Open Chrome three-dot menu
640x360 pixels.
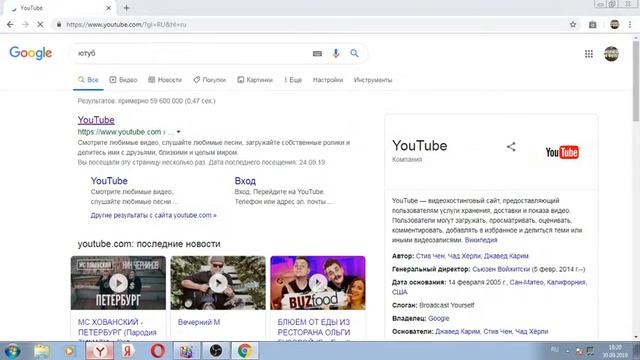[630, 24]
